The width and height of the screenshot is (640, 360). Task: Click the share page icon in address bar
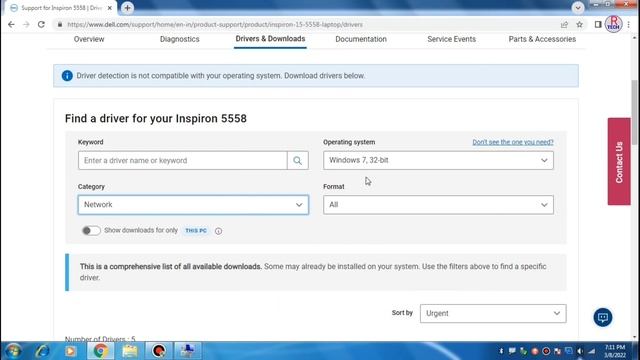point(564,24)
